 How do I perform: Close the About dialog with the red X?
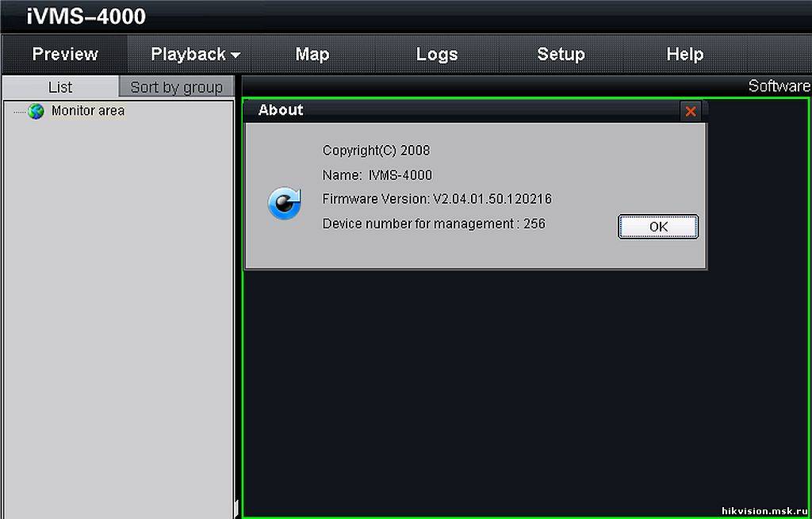(x=691, y=111)
